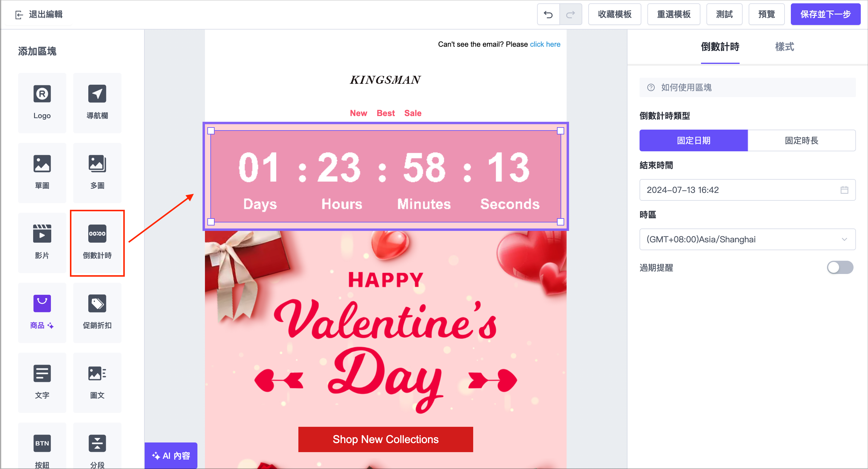Select fixed duration 固定時長 countdown type

801,140
